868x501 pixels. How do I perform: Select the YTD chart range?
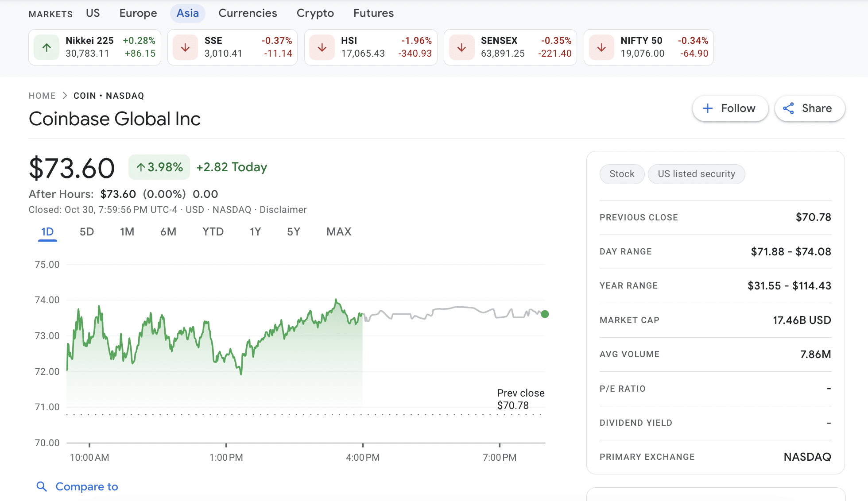point(213,232)
